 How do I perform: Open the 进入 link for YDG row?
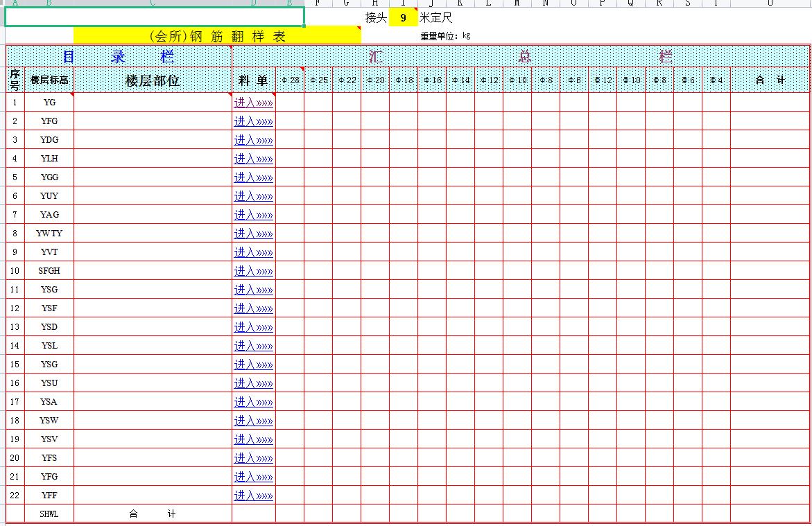(253, 140)
